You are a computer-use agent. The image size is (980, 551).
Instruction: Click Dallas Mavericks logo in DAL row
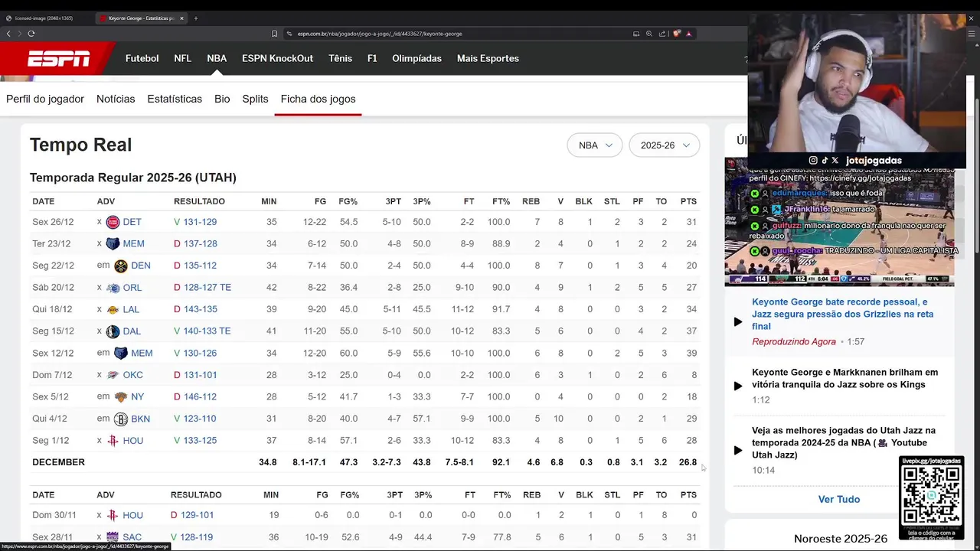pos(113,331)
